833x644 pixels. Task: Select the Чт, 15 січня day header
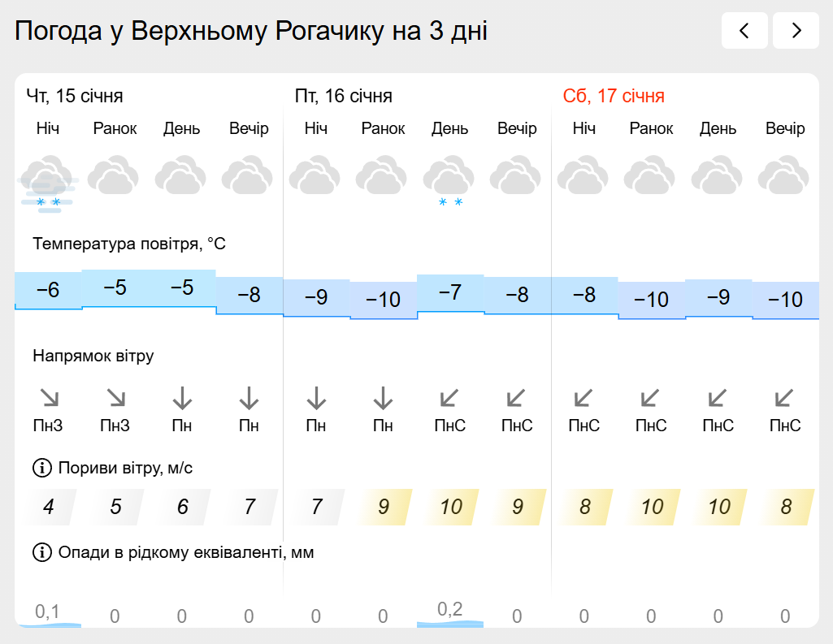click(x=75, y=97)
